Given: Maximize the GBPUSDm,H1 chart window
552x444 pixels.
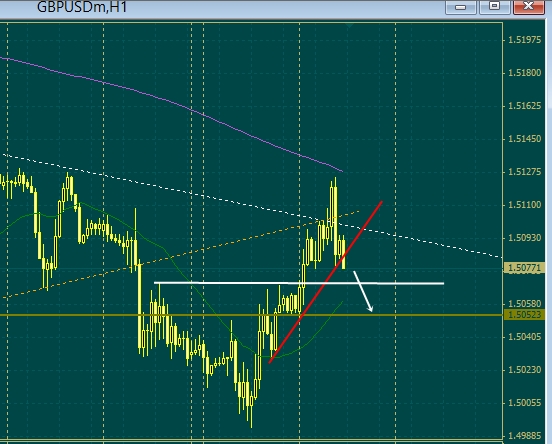Looking at the screenshot, I should coord(495,6).
